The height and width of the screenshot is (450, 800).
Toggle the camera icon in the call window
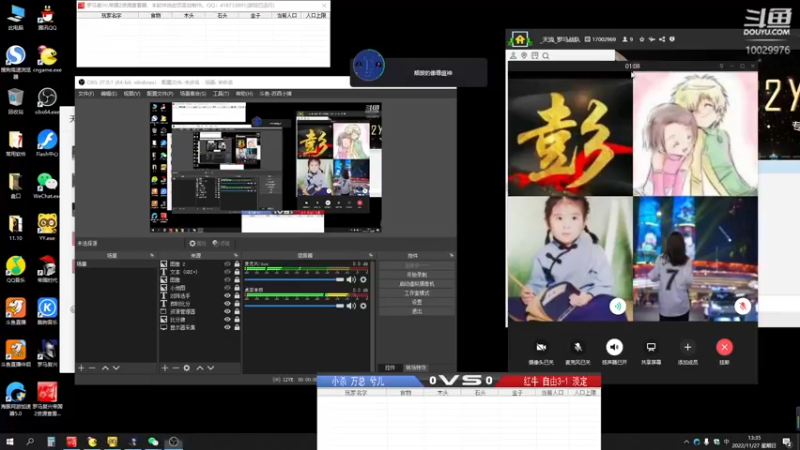point(541,347)
